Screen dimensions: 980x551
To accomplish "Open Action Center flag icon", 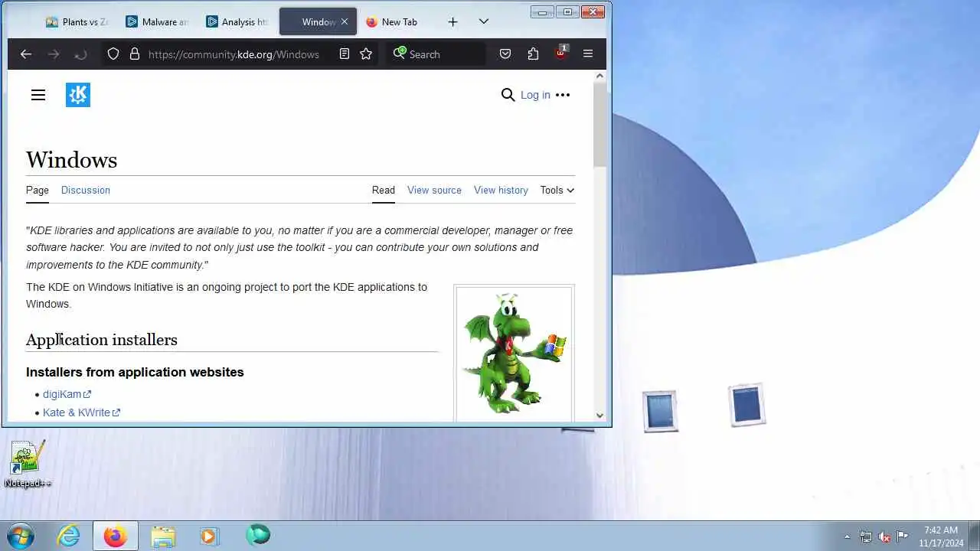I will [x=903, y=536].
